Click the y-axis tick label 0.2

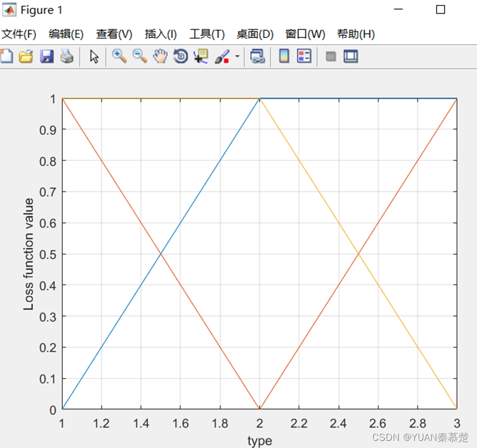click(48, 348)
